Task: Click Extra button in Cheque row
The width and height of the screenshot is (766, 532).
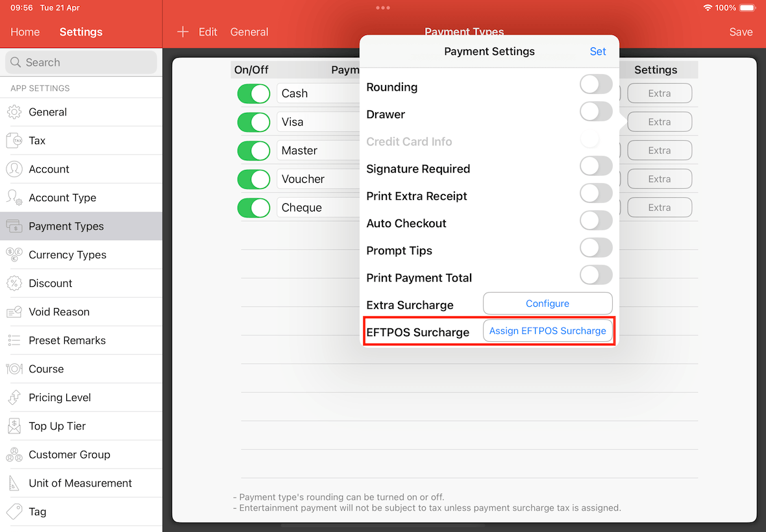Action: click(660, 208)
